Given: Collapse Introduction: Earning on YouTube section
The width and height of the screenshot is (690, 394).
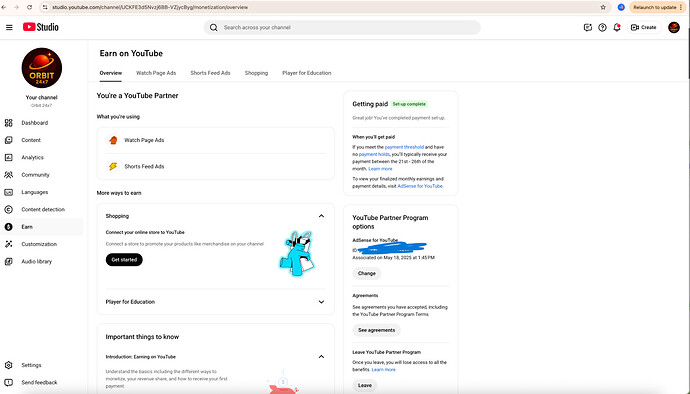Looking at the screenshot, I should [x=321, y=357].
